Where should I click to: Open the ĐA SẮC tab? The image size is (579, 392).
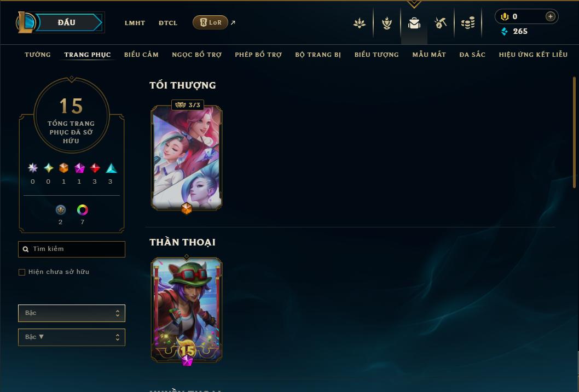click(x=472, y=55)
